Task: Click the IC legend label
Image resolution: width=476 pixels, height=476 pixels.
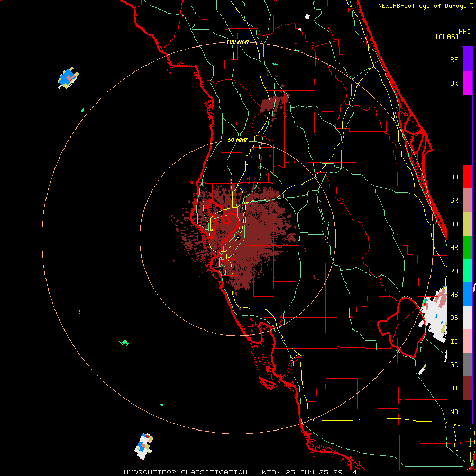Action: 454,342
